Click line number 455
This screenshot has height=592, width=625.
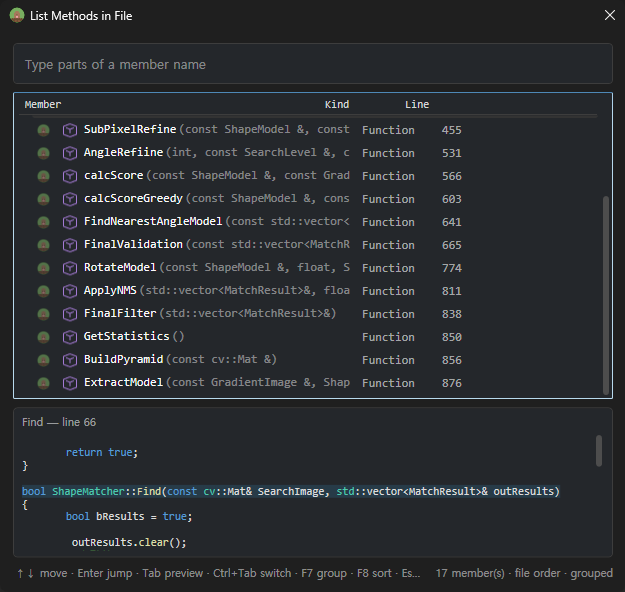(451, 130)
